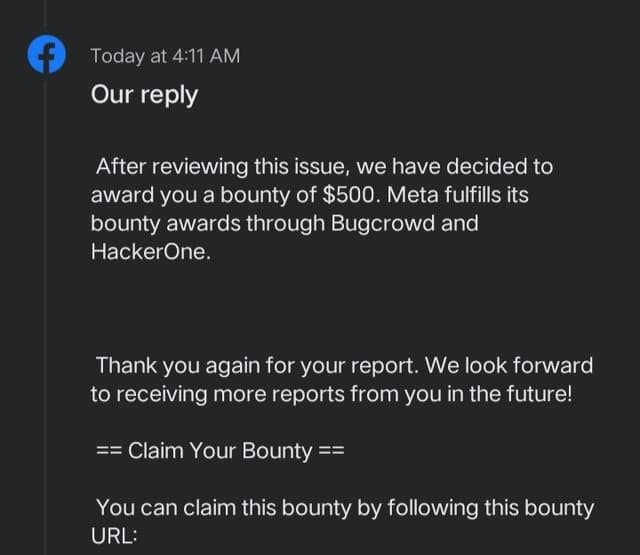Select the "Our reply" heading

(x=144, y=95)
